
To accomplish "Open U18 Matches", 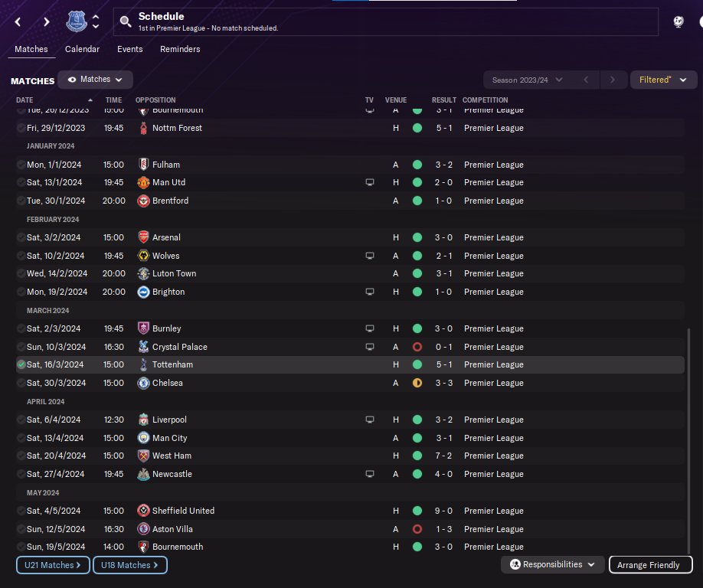I will (x=130, y=565).
